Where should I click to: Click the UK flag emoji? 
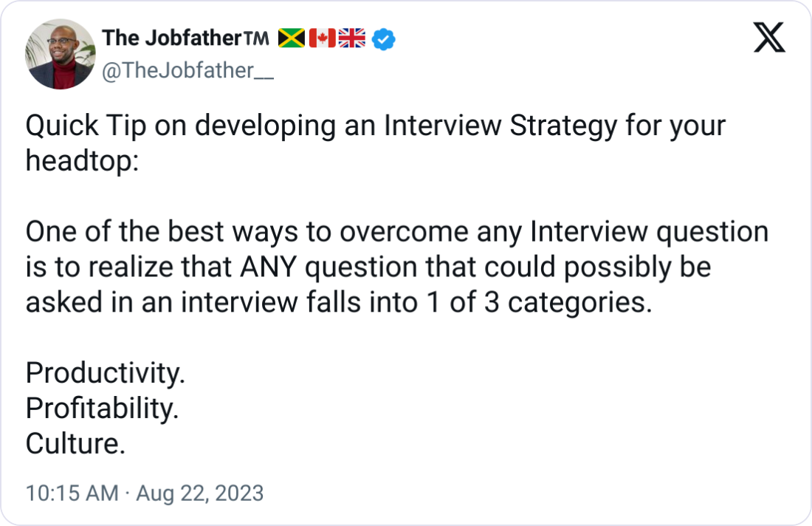351,37
